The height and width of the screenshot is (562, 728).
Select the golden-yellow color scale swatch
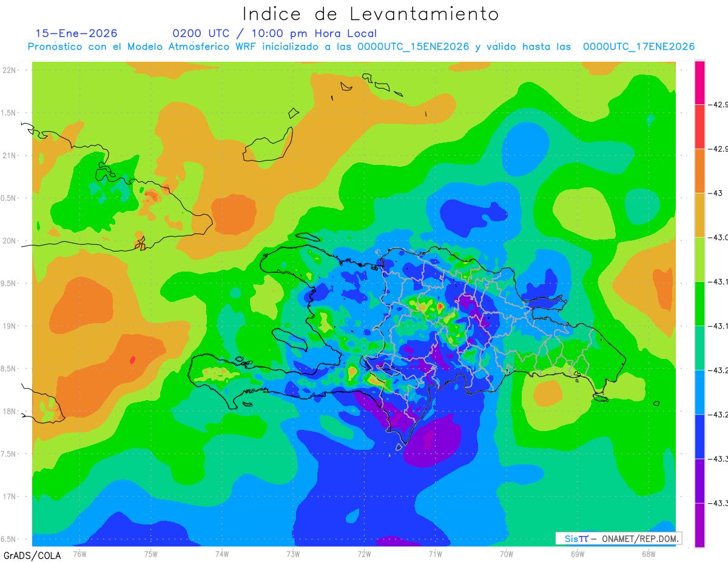click(699, 215)
